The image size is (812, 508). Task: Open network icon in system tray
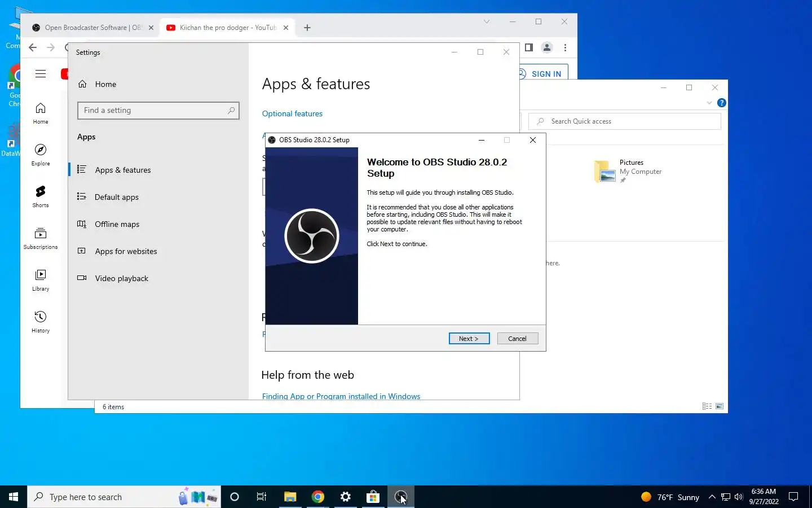click(726, 497)
